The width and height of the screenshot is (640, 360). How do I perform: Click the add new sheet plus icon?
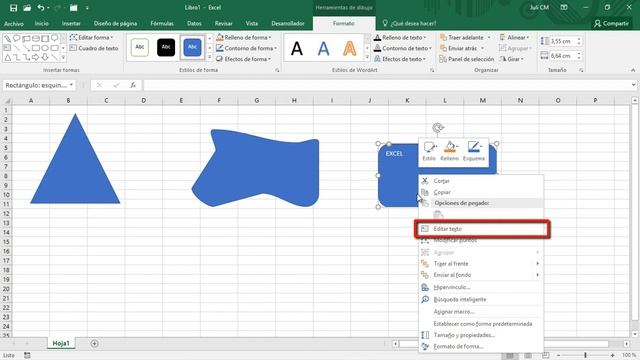coord(94,344)
